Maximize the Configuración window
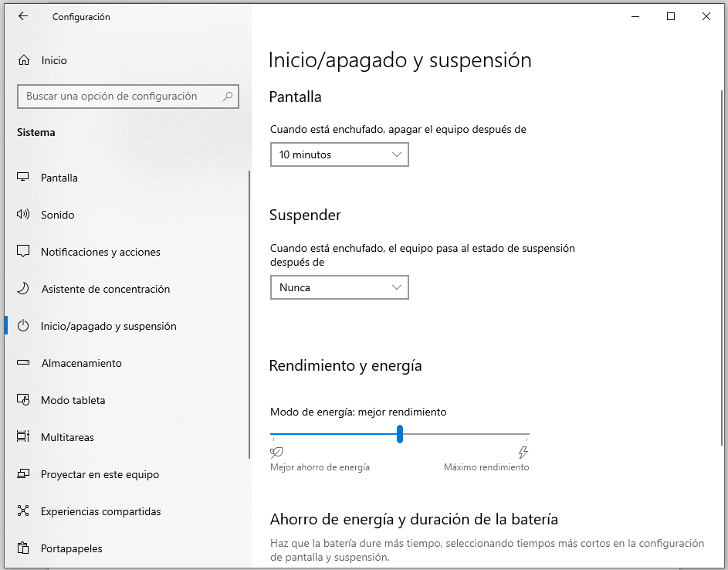The image size is (728, 570). point(671,16)
